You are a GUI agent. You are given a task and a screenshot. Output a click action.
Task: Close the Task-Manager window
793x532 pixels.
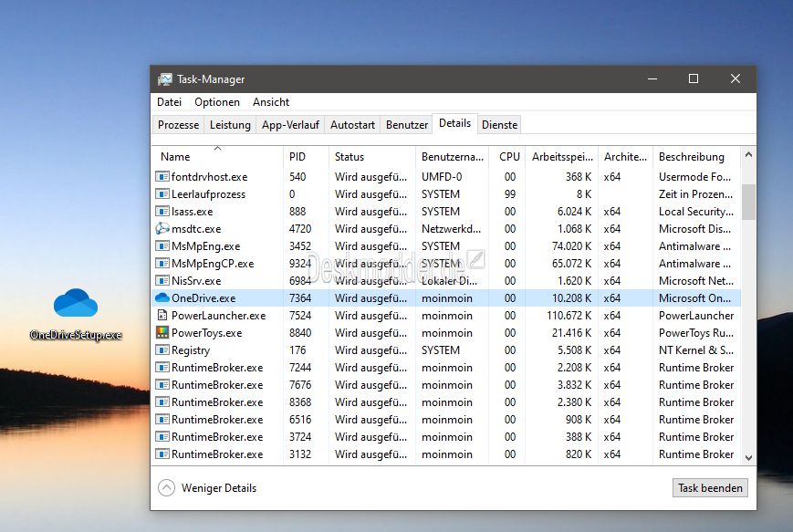736,78
